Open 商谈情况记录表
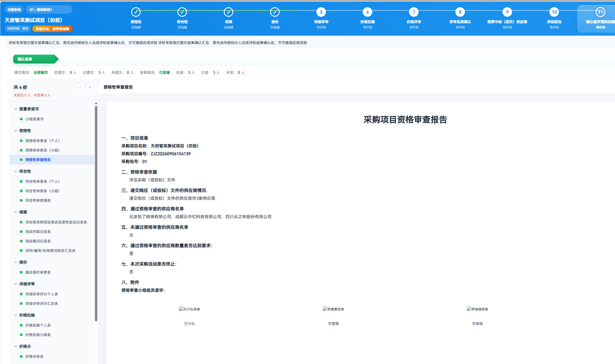The height and width of the screenshot is (364, 615). pos(38,241)
